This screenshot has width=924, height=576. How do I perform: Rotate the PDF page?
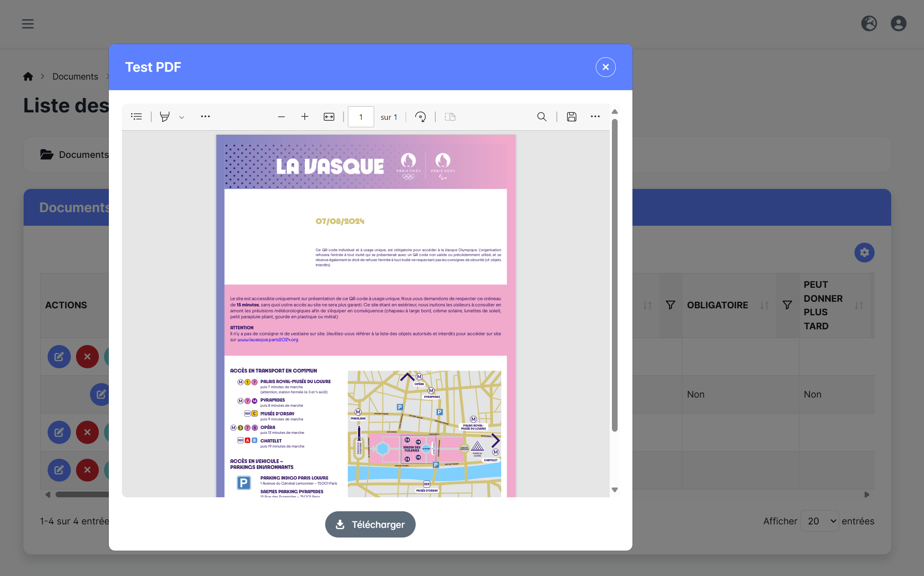(420, 117)
